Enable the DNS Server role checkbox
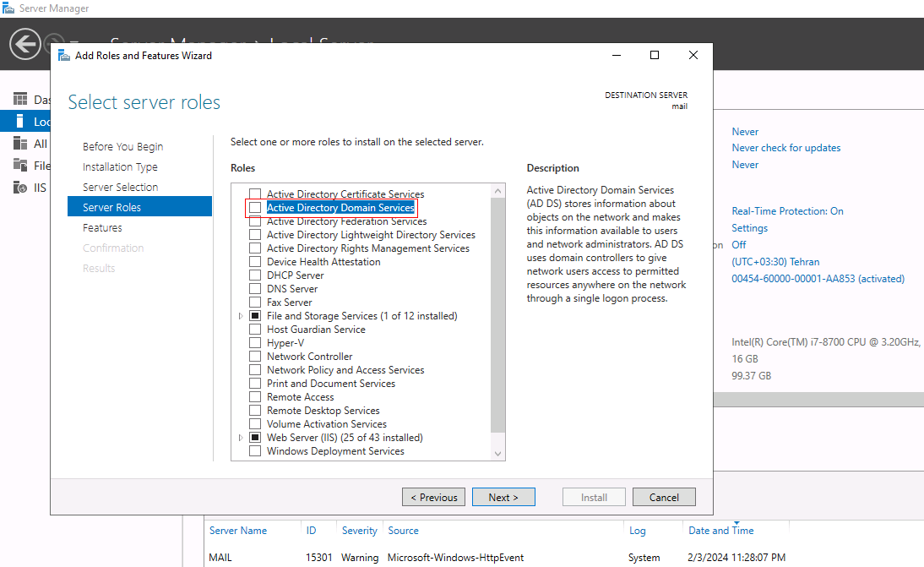 point(255,289)
